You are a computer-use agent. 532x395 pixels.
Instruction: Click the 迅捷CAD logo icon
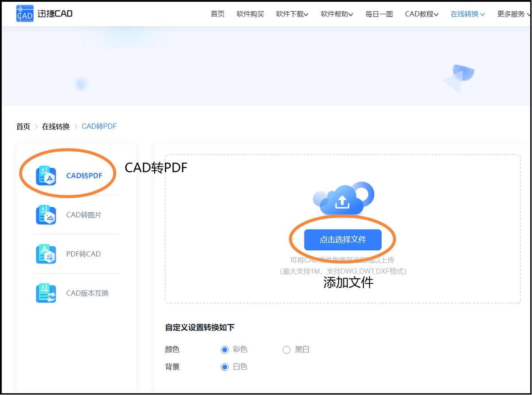[25, 13]
